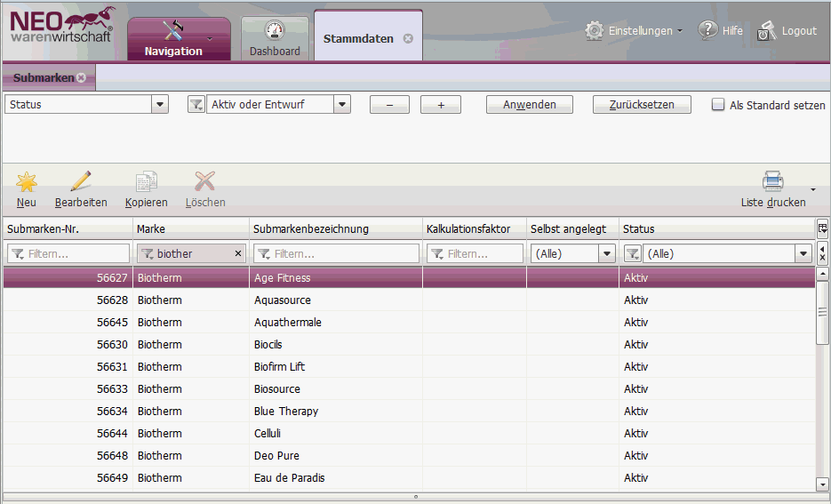Expand the Liste drucken options arrow
Screen dimensions: 831x504
(813, 189)
